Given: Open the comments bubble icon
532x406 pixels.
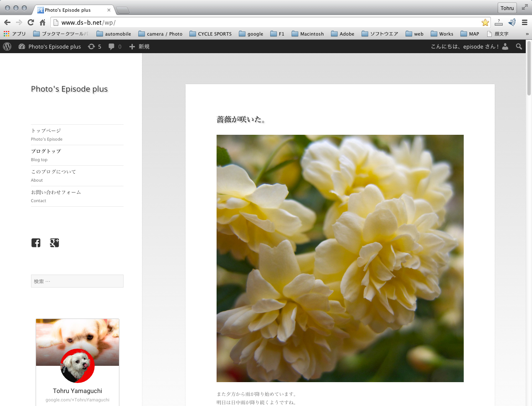Looking at the screenshot, I should point(114,46).
